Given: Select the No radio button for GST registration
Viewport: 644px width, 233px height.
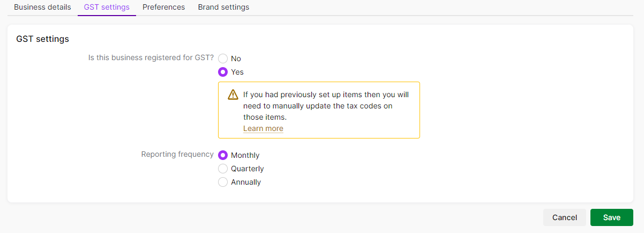Looking at the screenshot, I should [x=223, y=59].
